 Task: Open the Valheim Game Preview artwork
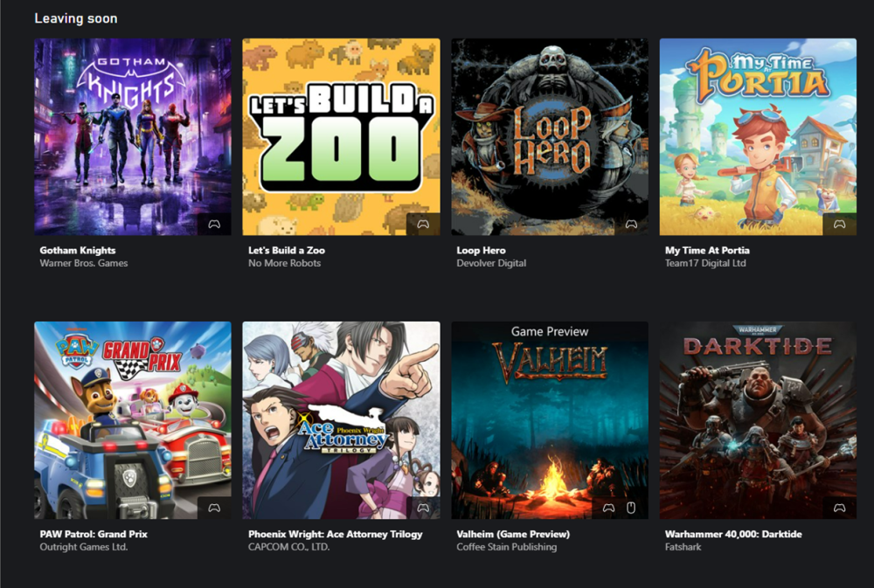[x=550, y=420]
